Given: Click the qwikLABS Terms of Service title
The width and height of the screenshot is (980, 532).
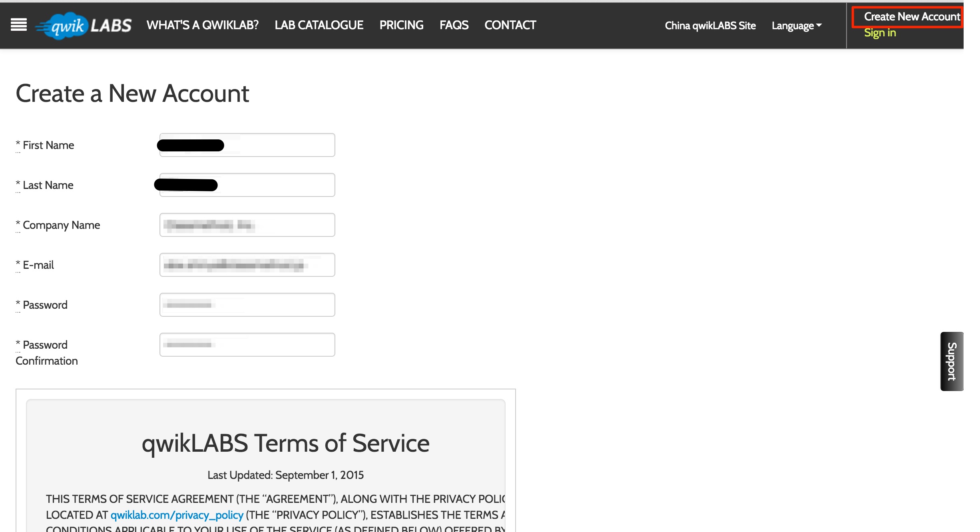Looking at the screenshot, I should (285, 443).
